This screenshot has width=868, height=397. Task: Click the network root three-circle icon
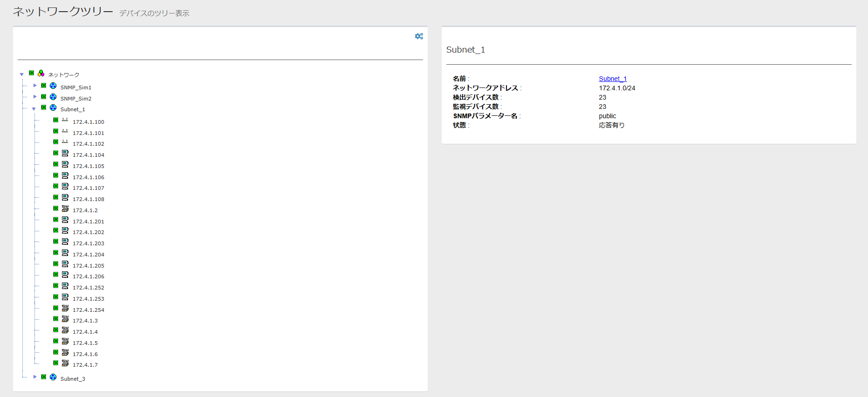coord(41,74)
